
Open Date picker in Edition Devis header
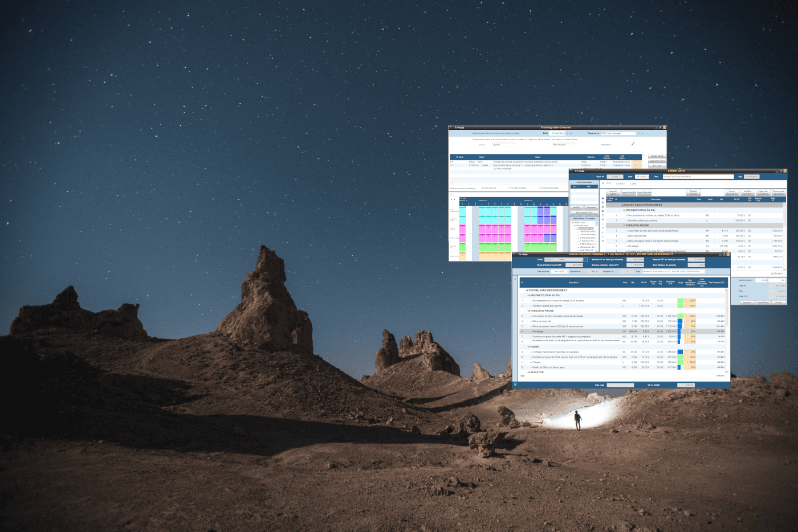648,177
